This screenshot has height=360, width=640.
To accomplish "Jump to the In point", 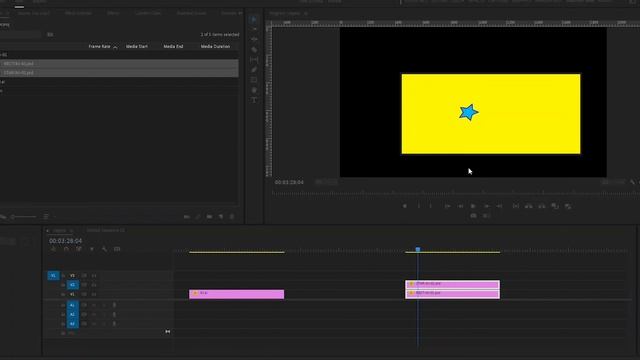I will [447, 206].
